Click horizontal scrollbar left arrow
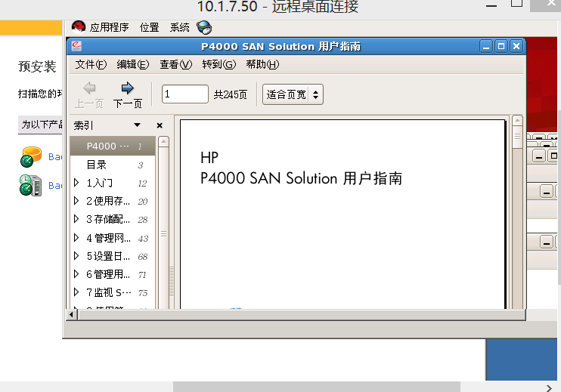Image resolution: width=561 pixels, height=392 pixels. [71, 314]
